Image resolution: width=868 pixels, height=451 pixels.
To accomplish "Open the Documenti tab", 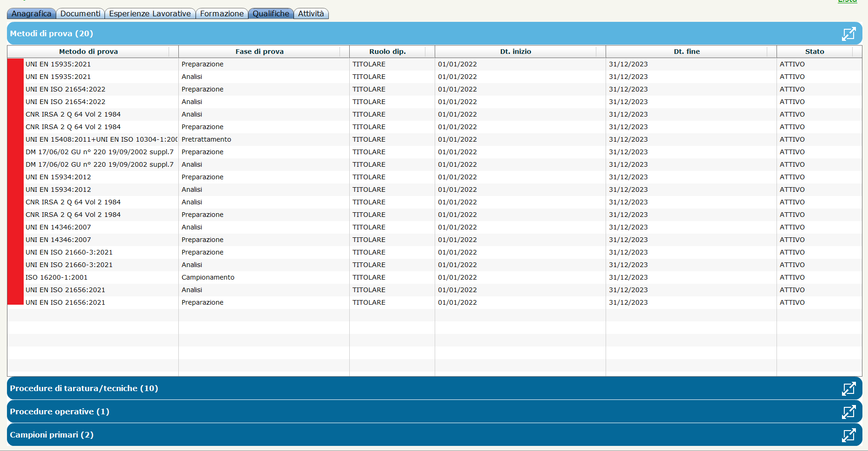I will pyautogui.click(x=80, y=13).
